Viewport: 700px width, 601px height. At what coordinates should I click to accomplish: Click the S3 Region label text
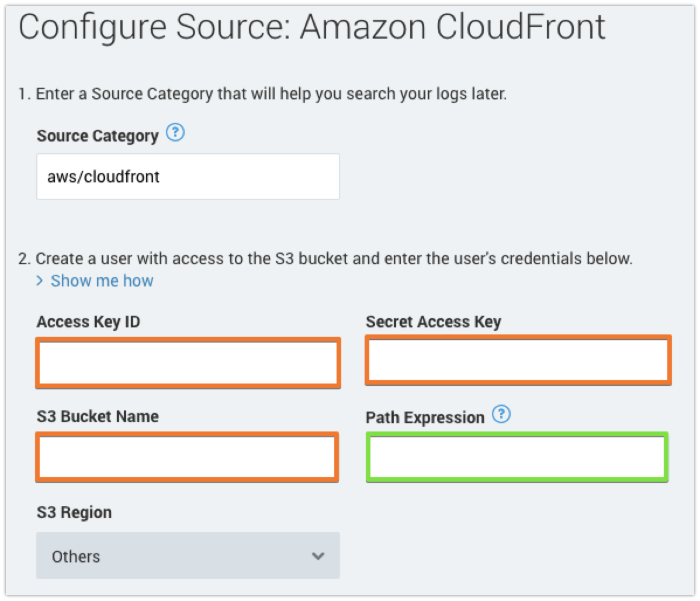pos(74,512)
